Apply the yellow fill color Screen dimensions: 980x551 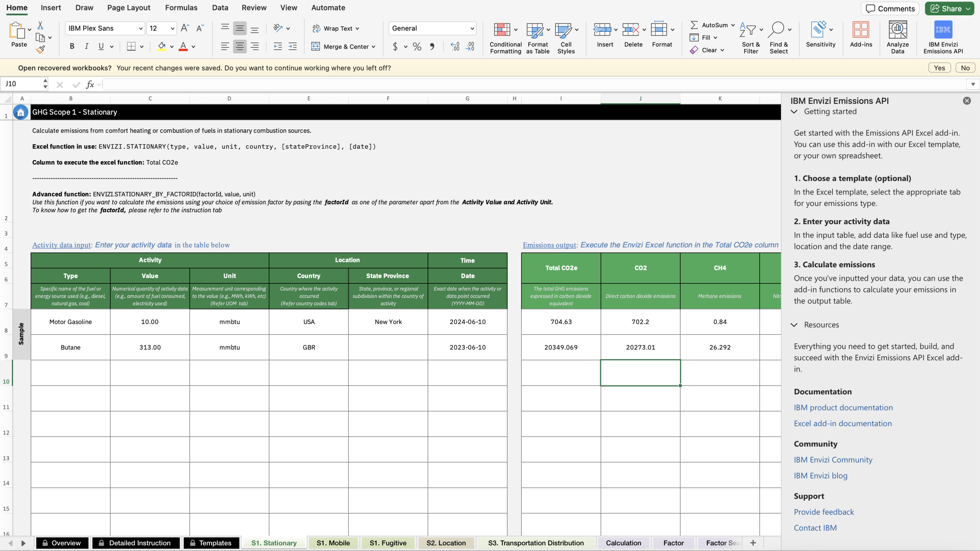(162, 46)
